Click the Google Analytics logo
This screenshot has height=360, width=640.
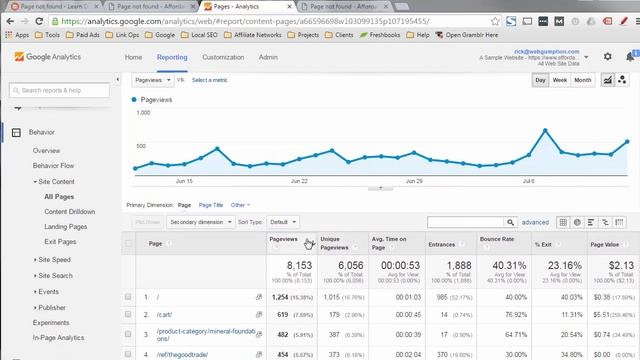point(48,57)
